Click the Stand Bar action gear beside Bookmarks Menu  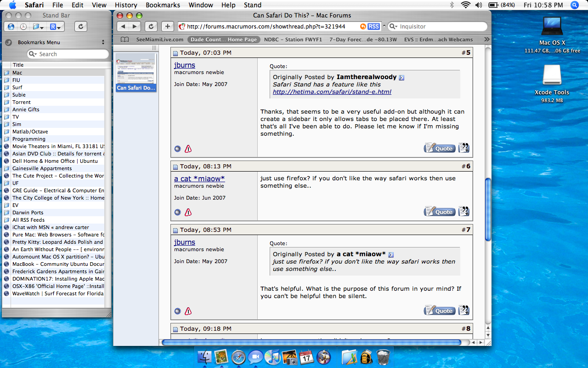(8, 42)
